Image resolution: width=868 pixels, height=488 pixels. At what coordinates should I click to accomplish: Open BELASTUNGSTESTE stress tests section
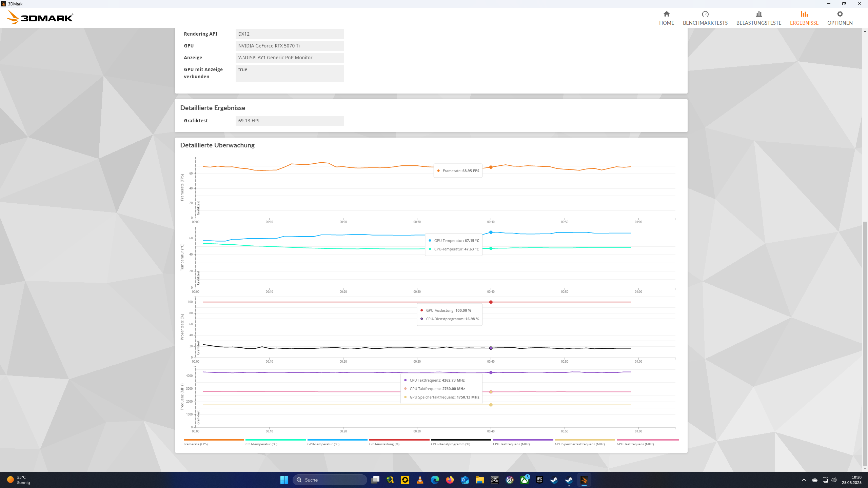click(758, 18)
